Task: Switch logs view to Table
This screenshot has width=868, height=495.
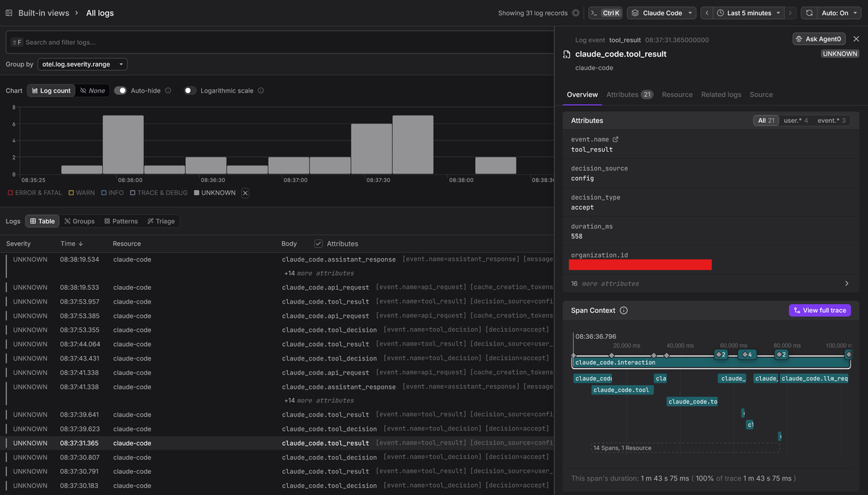Action: coord(42,221)
